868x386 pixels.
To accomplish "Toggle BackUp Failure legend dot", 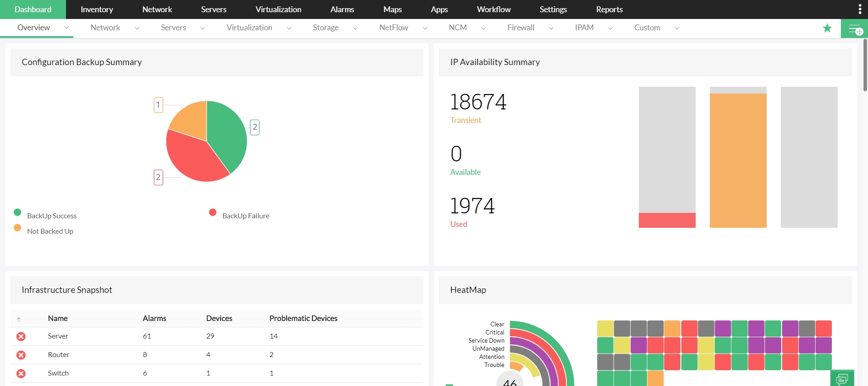I will (213, 212).
